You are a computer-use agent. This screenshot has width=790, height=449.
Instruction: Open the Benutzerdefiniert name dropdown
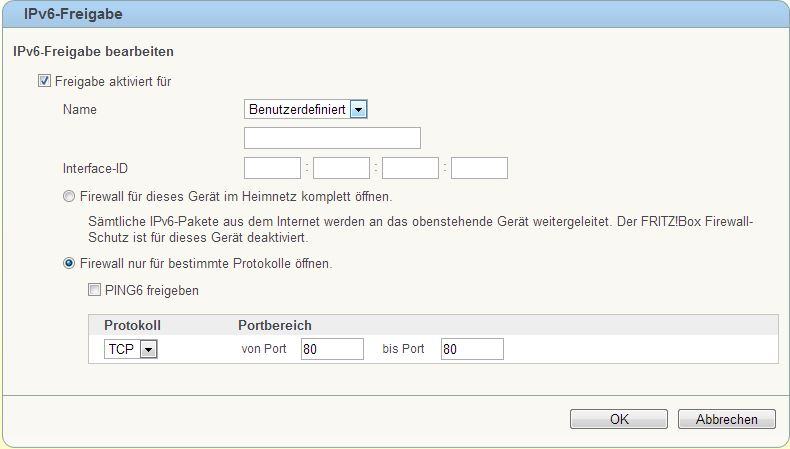[306, 109]
